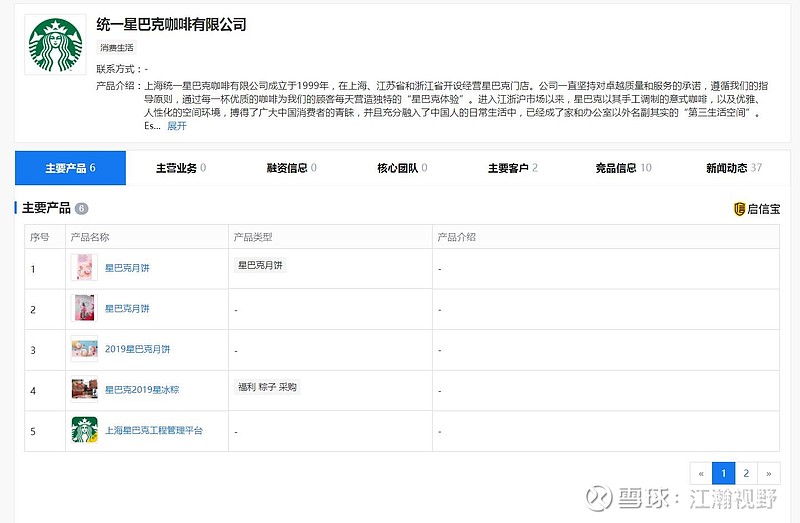Go to next page with » button

tap(769, 474)
